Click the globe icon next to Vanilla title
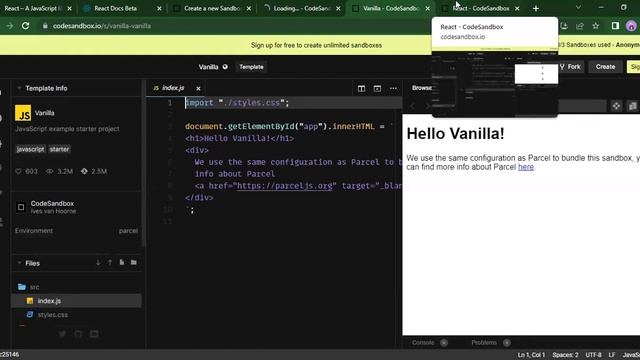 tap(225, 67)
